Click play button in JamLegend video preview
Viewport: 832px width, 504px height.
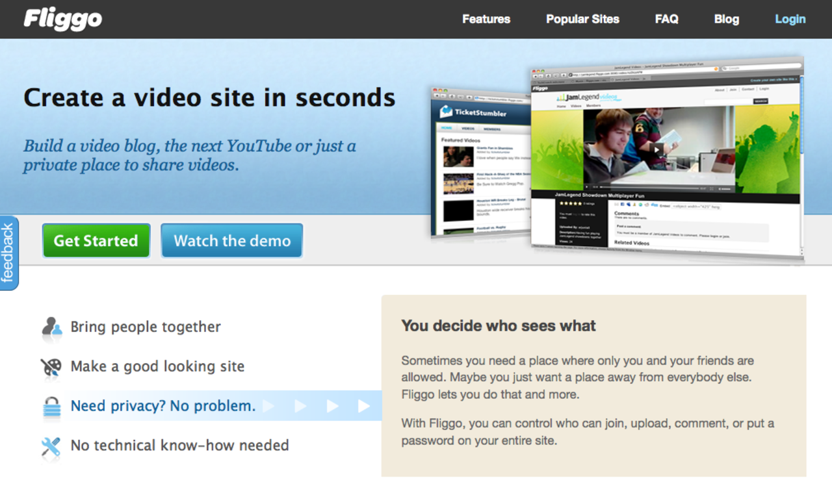[x=658, y=149]
